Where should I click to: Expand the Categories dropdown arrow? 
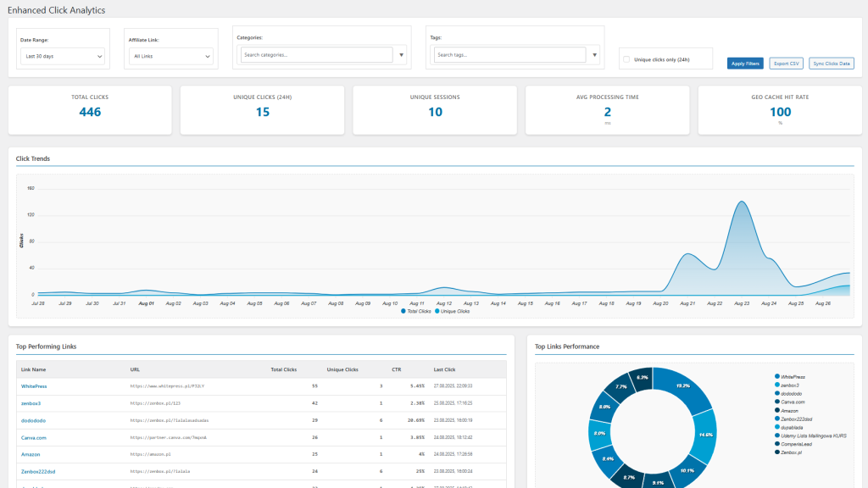pos(401,55)
